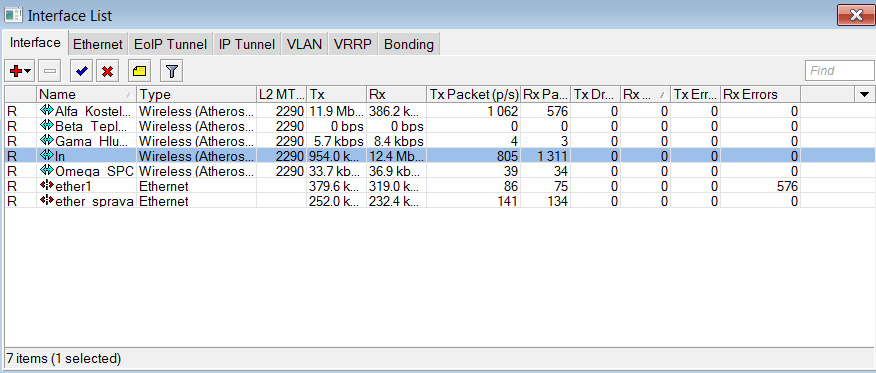The image size is (876, 373).
Task: Click the yellow Comment note button
Action: coord(140,71)
